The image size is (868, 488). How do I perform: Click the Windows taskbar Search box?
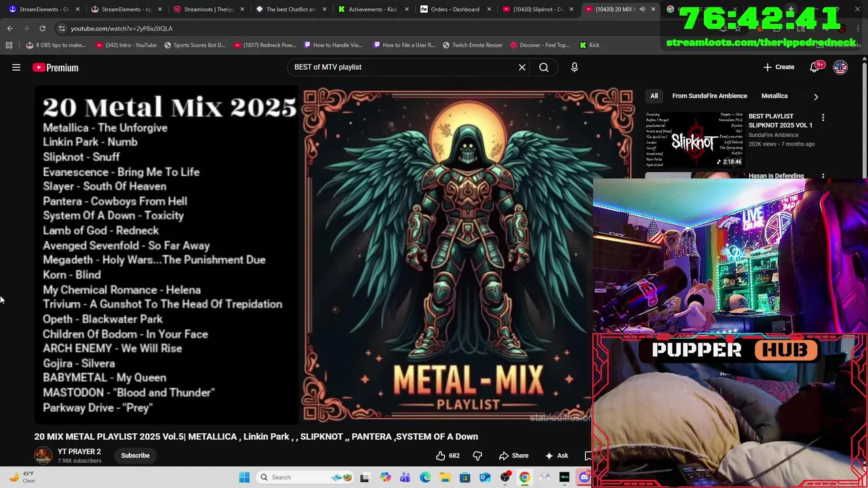coord(304,477)
